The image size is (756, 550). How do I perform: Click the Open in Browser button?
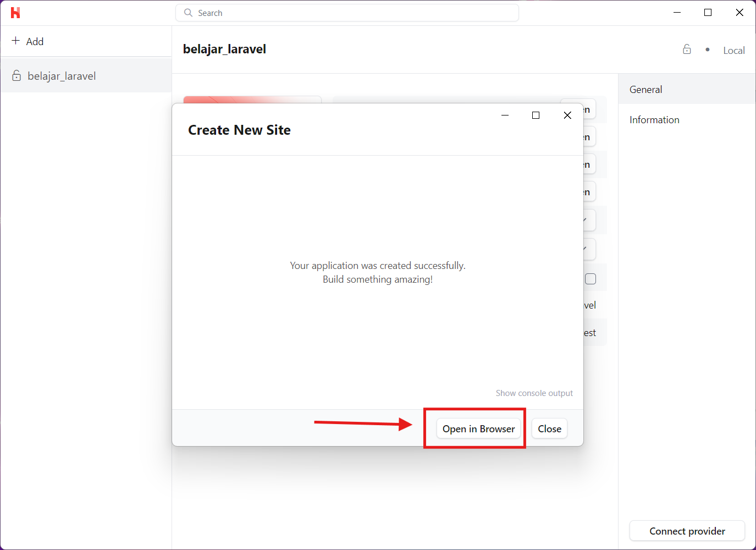(x=478, y=428)
